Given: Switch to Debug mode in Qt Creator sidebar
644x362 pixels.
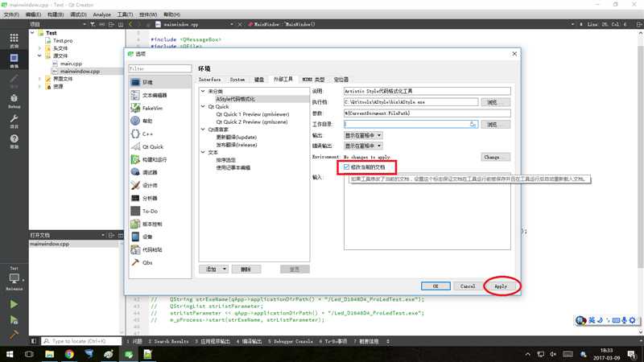Looking at the screenshot, I should pyautogui.click(x=14, y=101).
